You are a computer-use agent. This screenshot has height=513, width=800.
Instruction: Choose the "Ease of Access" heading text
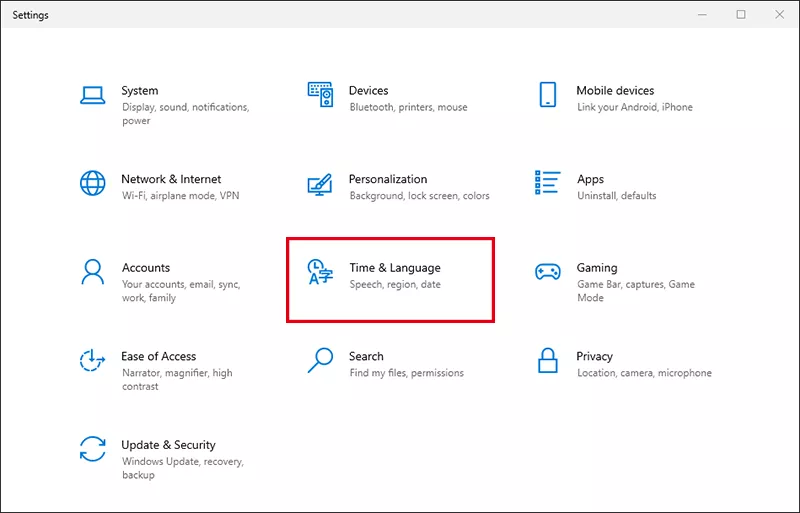click(158, 356)
